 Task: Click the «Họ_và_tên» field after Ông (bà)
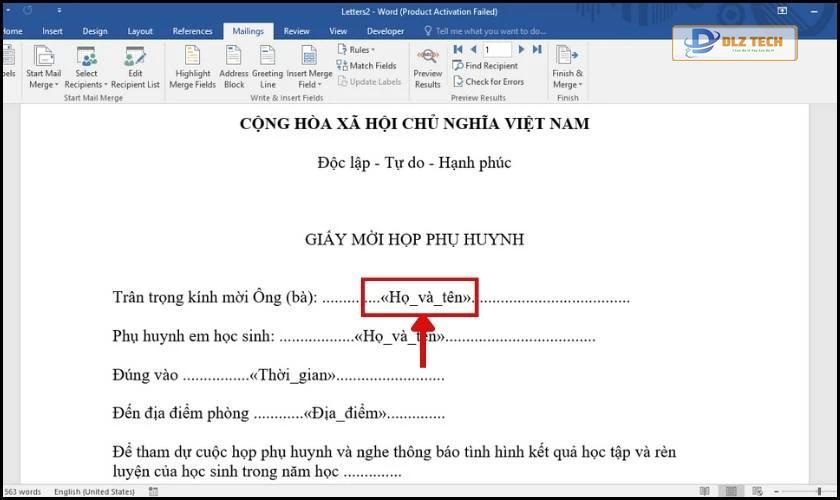(428, 297)
